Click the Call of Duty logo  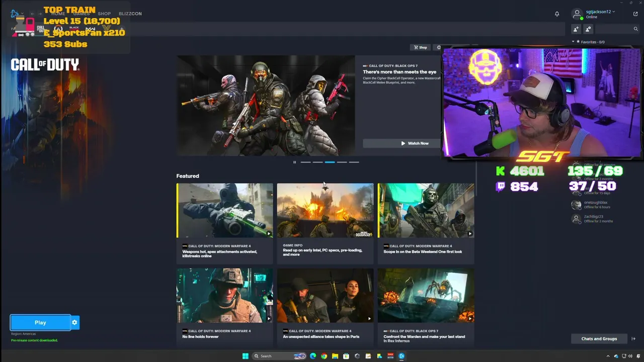click(45, 64)
